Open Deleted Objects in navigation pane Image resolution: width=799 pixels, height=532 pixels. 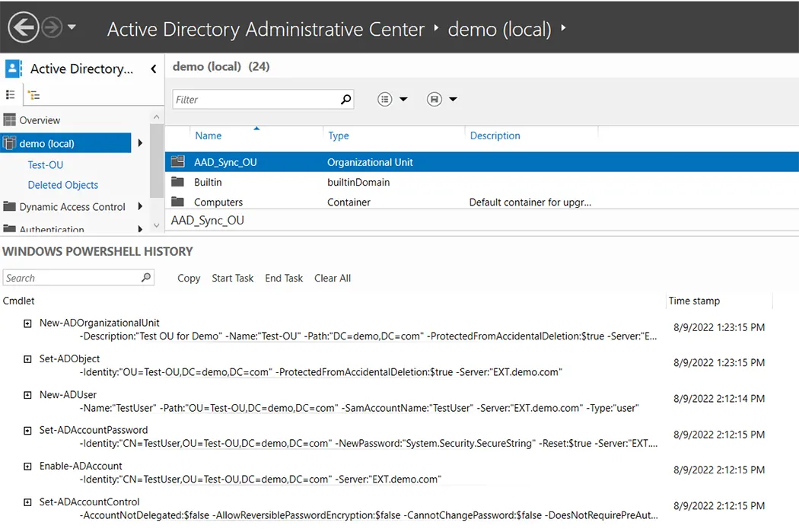tap(62, 185)
